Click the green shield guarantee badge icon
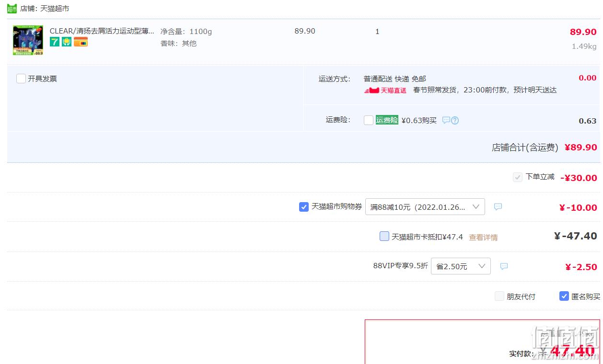 click(x=67, y=42)
